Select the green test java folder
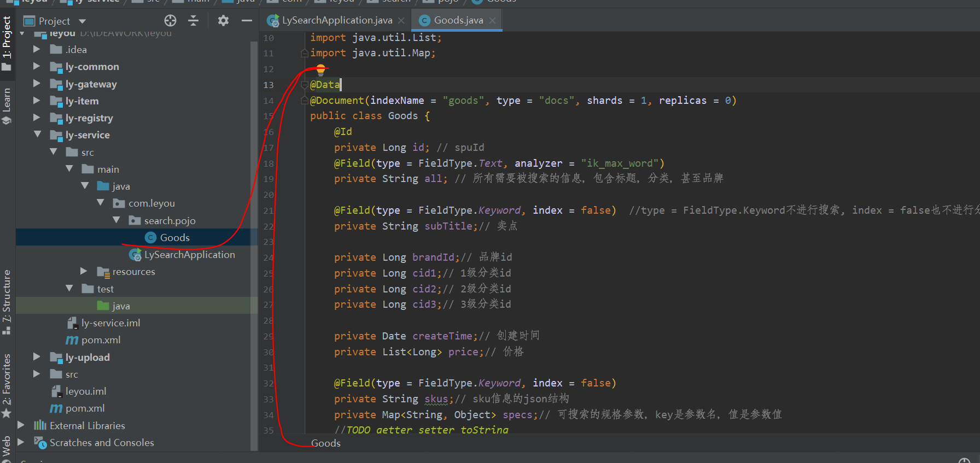Screen dimensions: 980x463 121,306
